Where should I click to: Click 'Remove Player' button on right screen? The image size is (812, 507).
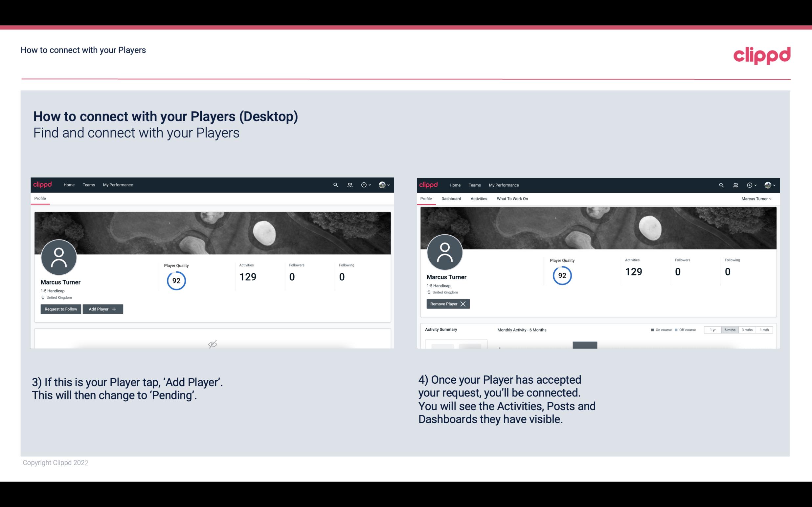448,304
